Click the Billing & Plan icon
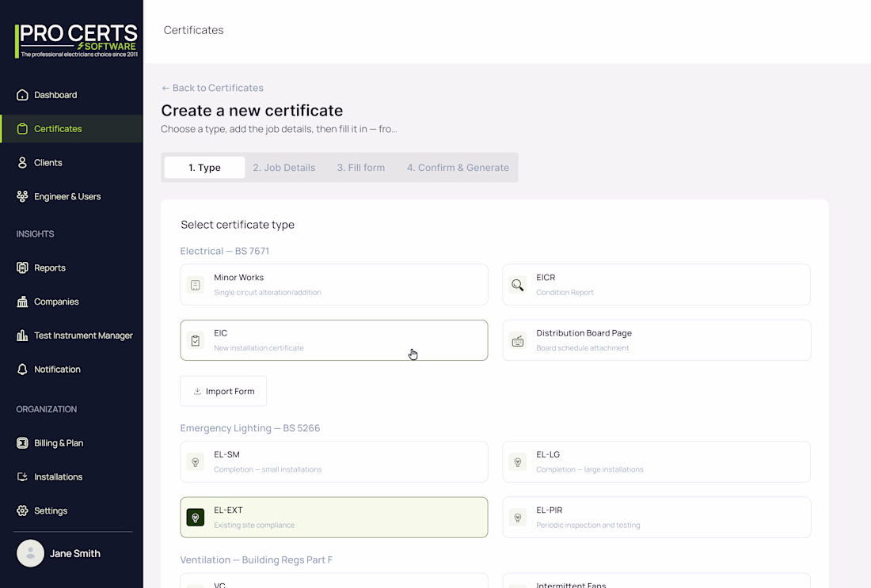This screenshot has width=871, height=588. [x=22, y=443]
